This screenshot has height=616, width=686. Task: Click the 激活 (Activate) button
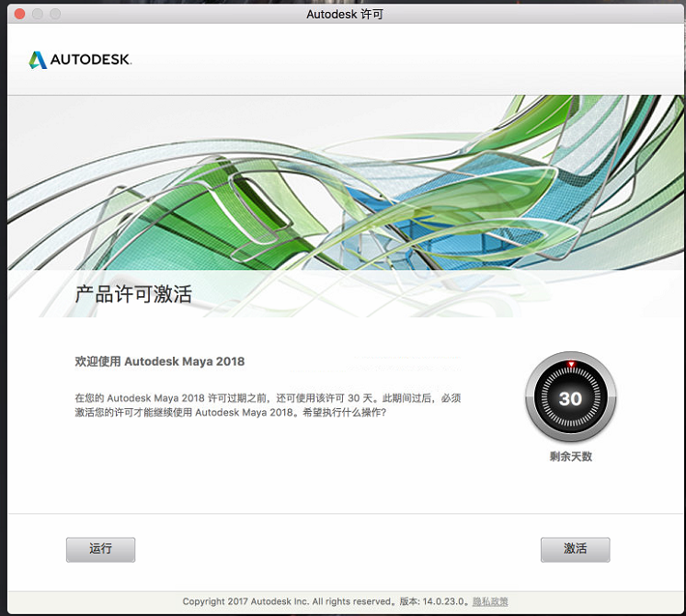point(575,550)
